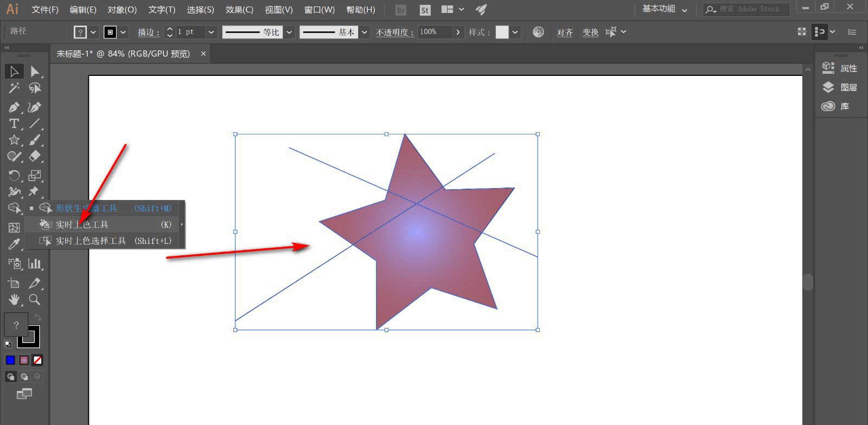Activate the Hand tool

pos(14,299)
